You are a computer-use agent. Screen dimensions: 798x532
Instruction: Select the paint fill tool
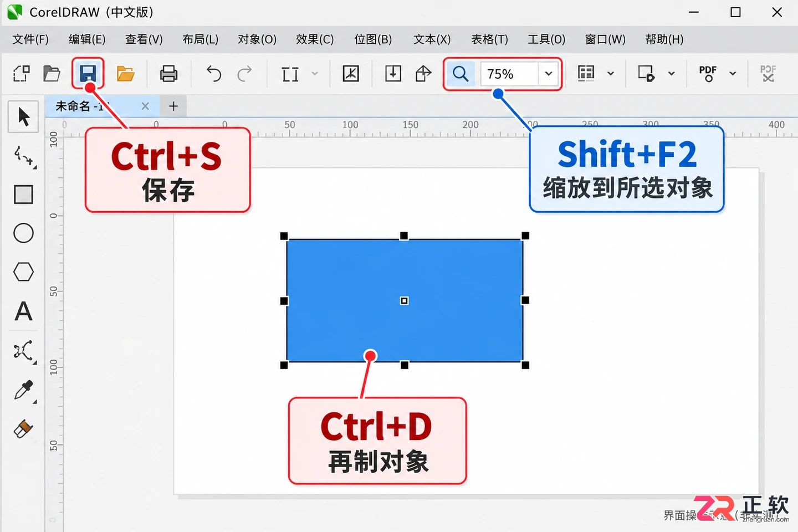click(23, 429)
